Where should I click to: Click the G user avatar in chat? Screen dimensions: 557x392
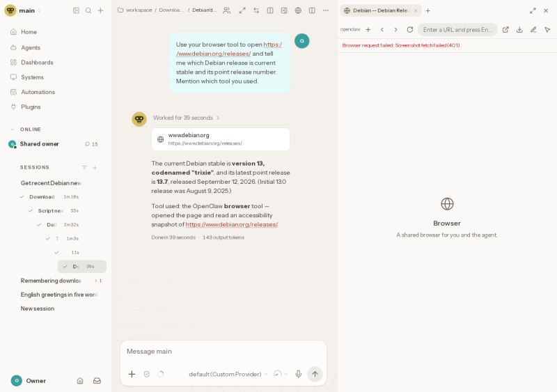(302, 41)
